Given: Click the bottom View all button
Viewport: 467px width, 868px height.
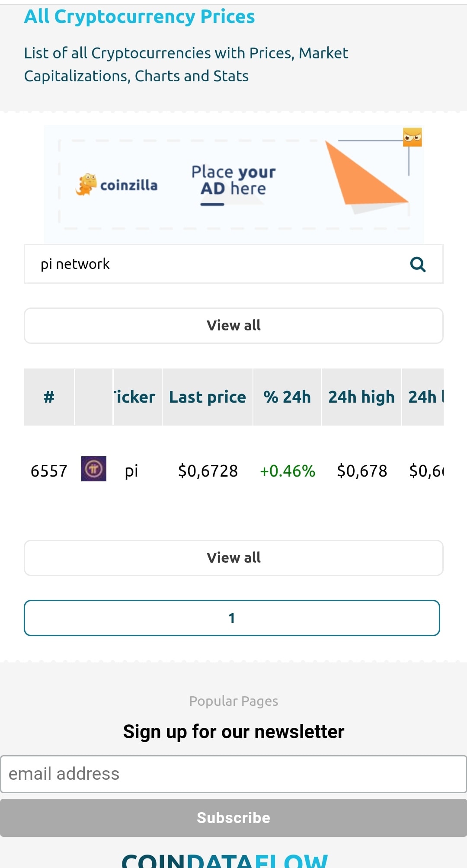Looking at the screenshot, I should click(x=233, y=558).
